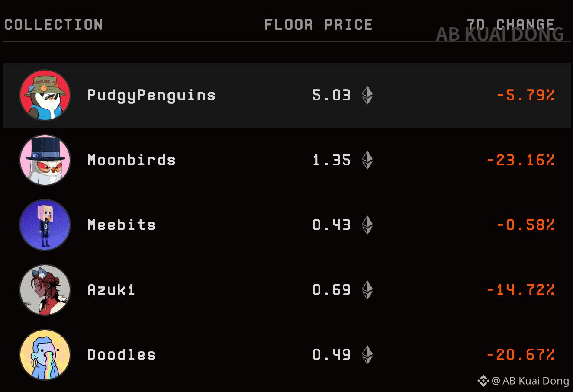Click the Binance logo in the watermark
Viewport: 573px width, 392px height.
click(x=483, y=381)
